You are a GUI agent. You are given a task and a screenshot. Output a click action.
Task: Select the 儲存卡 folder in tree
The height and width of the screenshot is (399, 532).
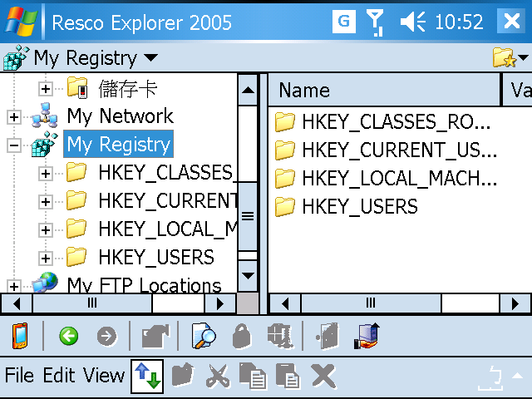point(127,89)
